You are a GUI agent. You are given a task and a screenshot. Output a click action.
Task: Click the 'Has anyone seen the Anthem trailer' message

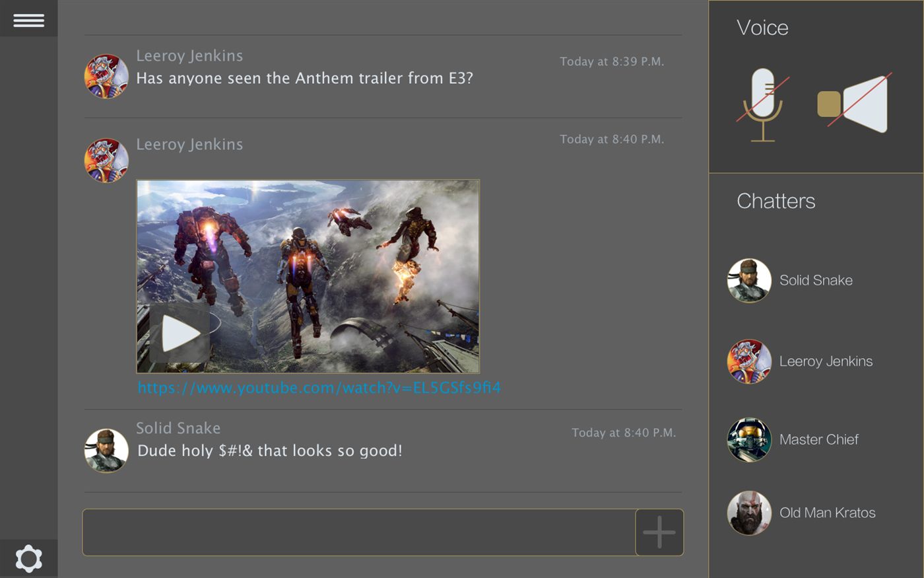click(304, 78)
